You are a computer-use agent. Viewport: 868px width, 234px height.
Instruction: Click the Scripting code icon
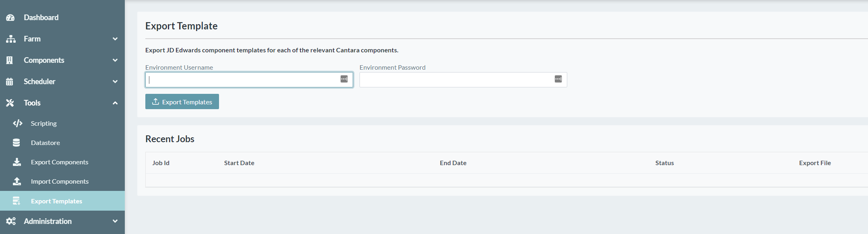17,123
